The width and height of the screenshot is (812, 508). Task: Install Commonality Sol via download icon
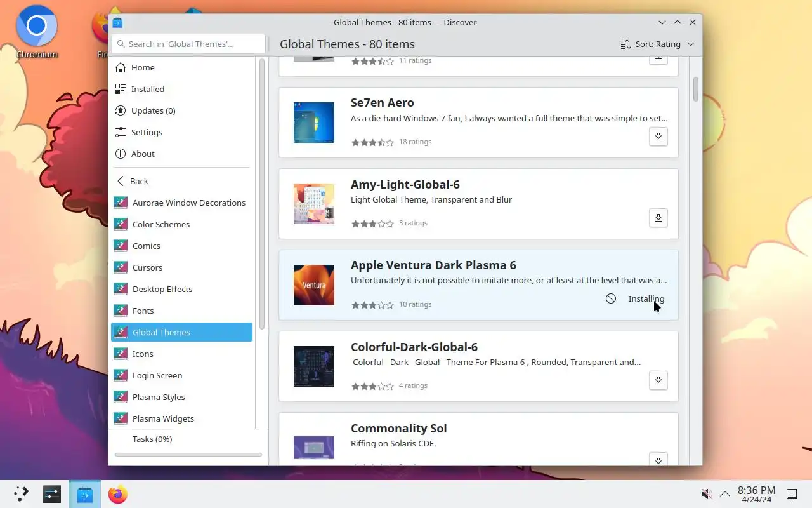point(658,460)
